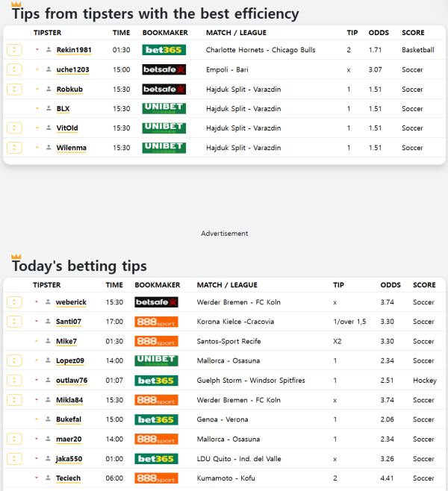Viewport: 448px width, 491px height.
Task: Click the betsafe logo beside uche1203
Action: (x=164, y=69)
